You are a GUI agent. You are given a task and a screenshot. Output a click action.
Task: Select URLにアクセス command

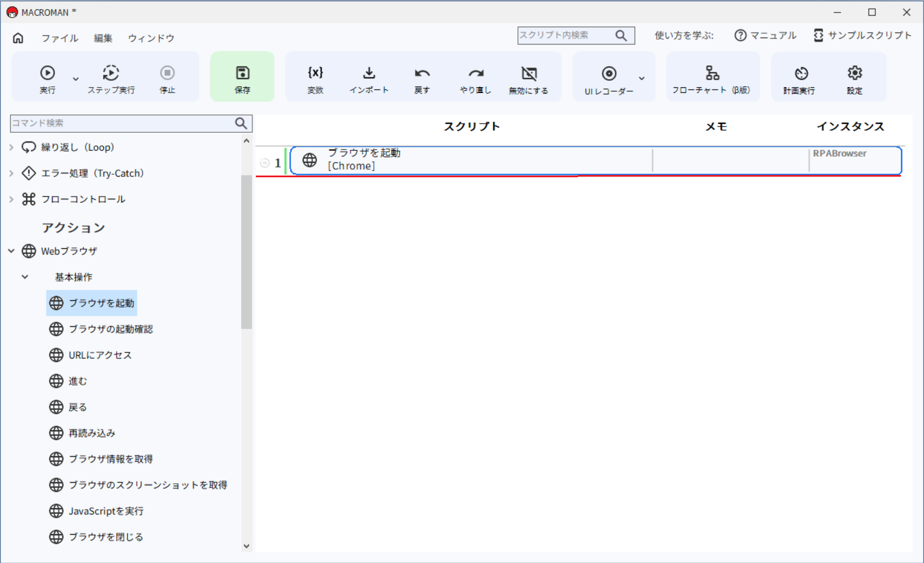tap(91, 355)
